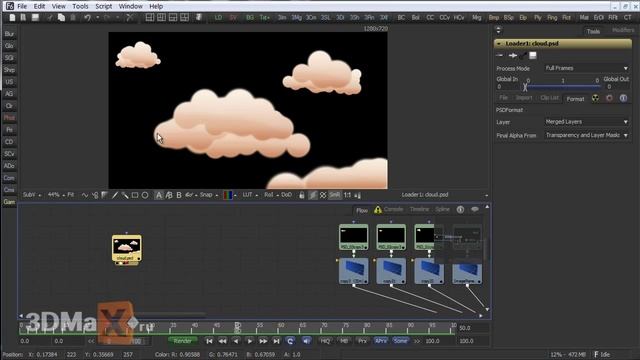Open the Final Alpha From dropdown
Viewport: 640px width, 360px height.
[587, 135]
